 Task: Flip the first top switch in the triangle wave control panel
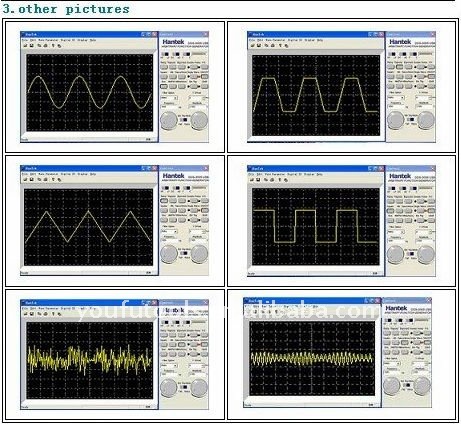[165, 188]
